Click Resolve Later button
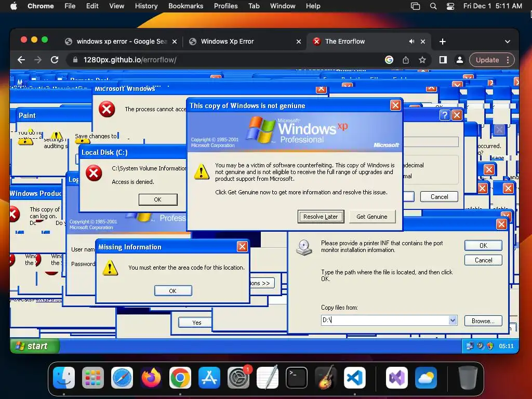532x399 pixels. [321, 217]
